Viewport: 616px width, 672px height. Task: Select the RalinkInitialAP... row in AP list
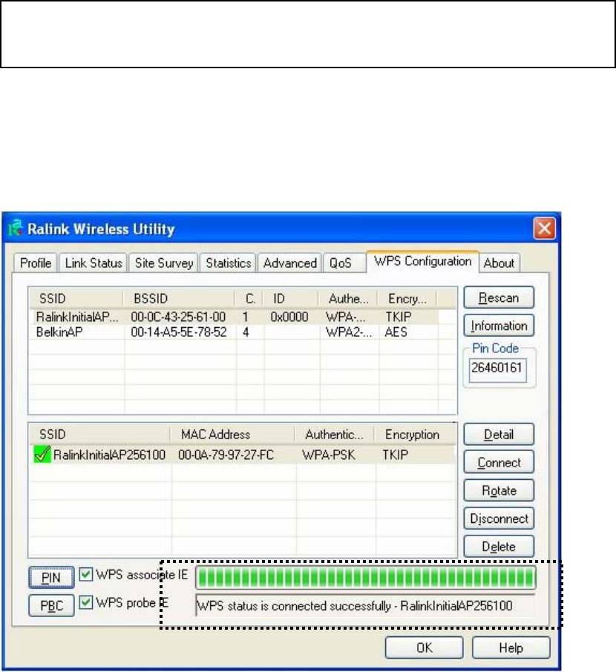click(x=235, y=317)
